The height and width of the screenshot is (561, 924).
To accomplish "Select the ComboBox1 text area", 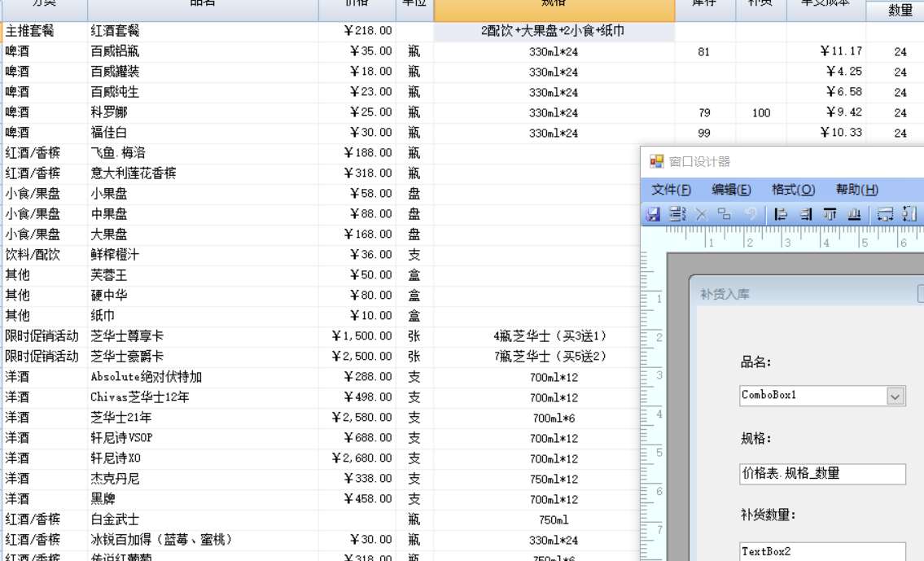I will (813, 396).
